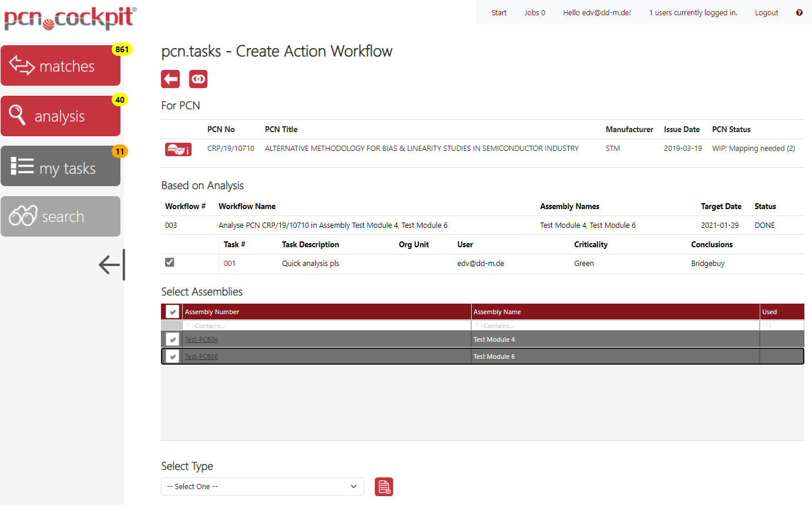Uncheck the Test-PCB04 assembly row checkbox
812x505 pixels.
coord(172,339)
